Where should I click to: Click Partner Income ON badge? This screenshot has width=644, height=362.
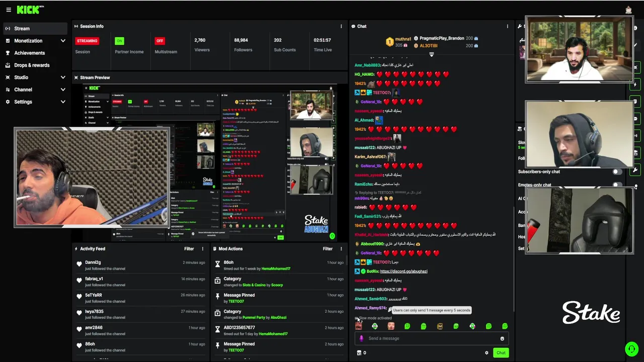pos(119,41)
